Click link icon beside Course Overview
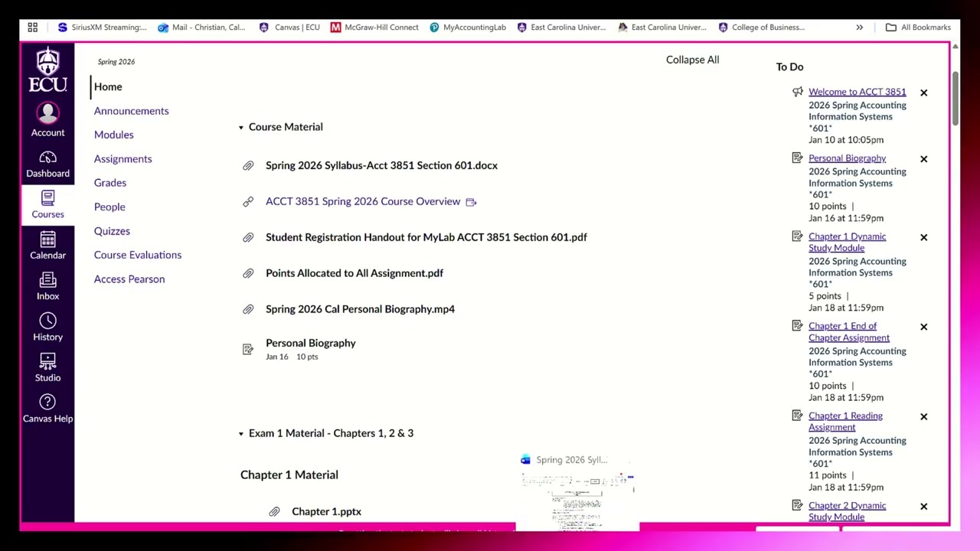This screenshot has height=551, width=980. (x=248, y=202)
